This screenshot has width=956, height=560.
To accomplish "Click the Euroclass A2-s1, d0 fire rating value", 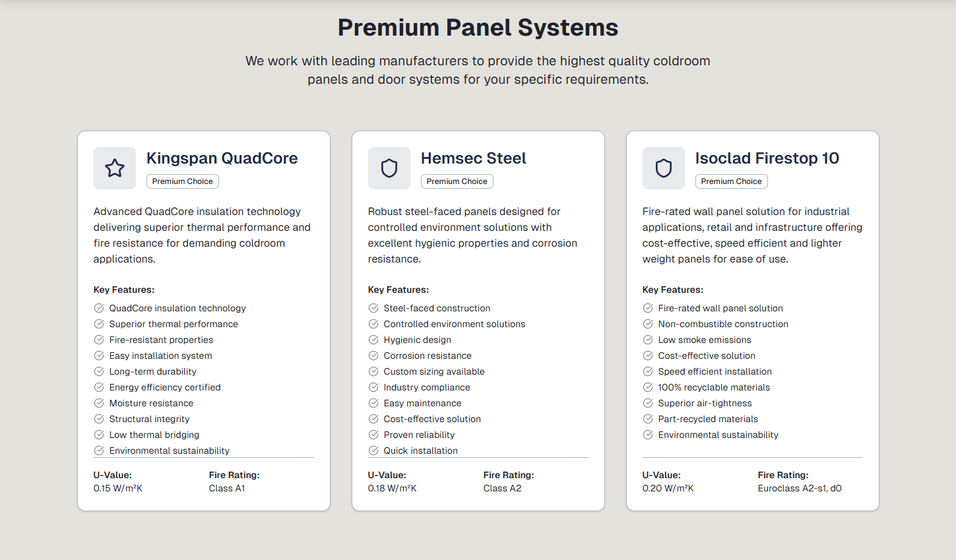I will [x=800, y=488].
